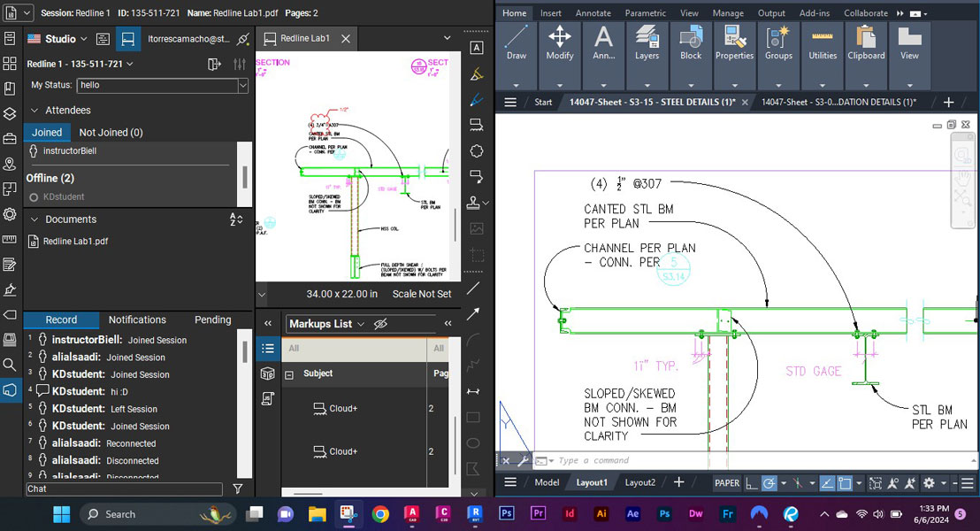Click in the Chat input field

point(124,489)
